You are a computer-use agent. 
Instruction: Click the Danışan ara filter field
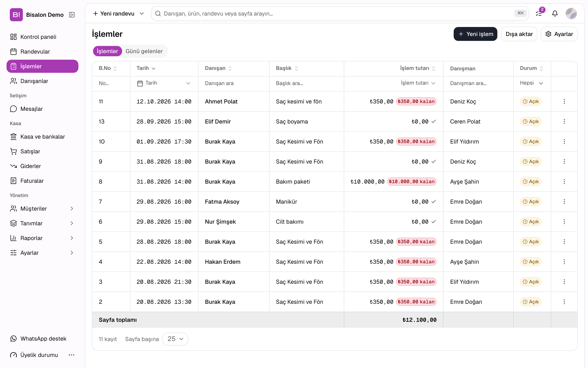click(234, 83)
